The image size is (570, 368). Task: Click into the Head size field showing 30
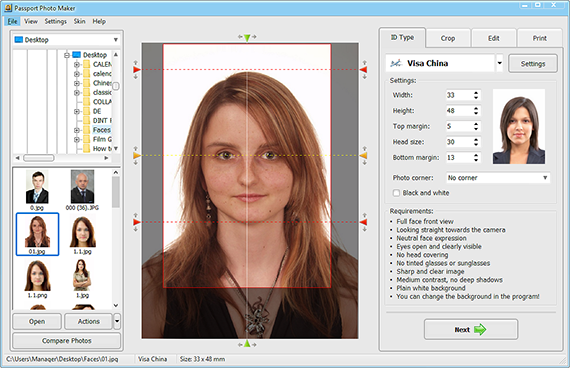click(459, 142)
